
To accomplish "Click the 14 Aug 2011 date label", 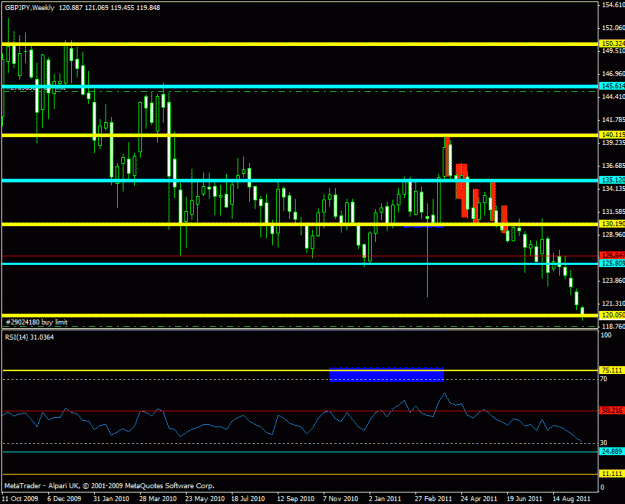I will pos(571,498).
